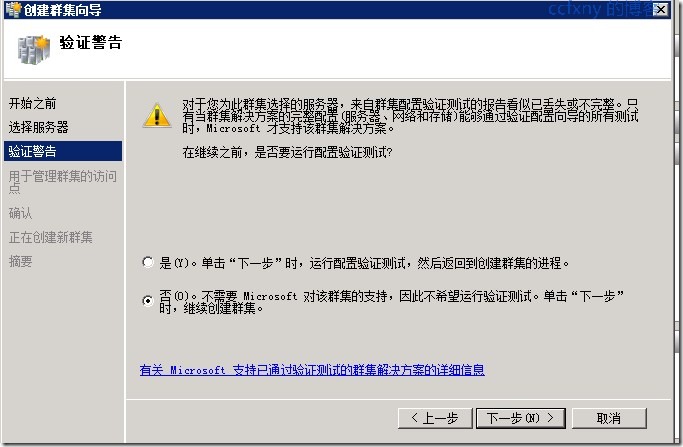The height and width of the screenshot is (447, 683).
Task: Go to the 选择服务器 step
Action: tap(39, 127)
